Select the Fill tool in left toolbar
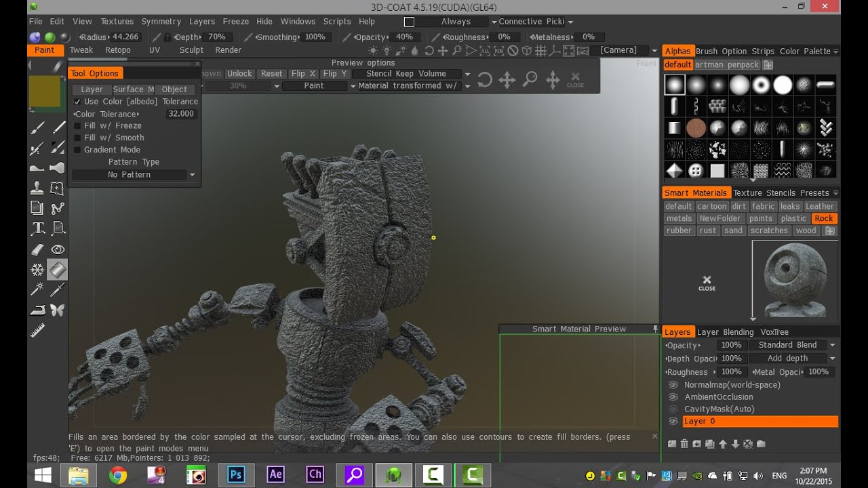This screenshot has width=868, height=488. 58,270
